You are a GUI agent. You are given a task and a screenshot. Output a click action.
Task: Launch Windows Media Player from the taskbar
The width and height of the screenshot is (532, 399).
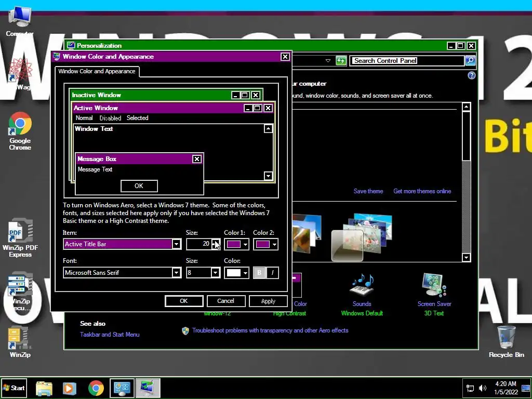69,388
